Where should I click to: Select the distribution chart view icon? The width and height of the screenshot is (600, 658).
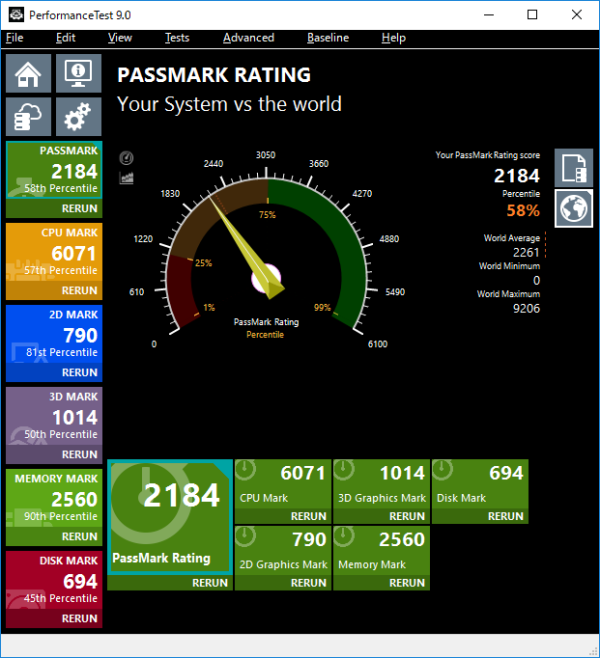pyautogui.click(x=126, y=178)
